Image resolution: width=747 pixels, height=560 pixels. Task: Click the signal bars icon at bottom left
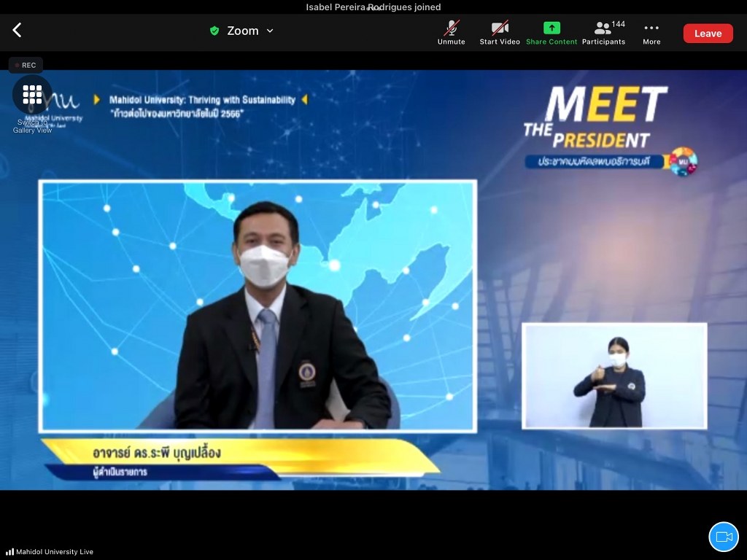[x=9, y=552]
